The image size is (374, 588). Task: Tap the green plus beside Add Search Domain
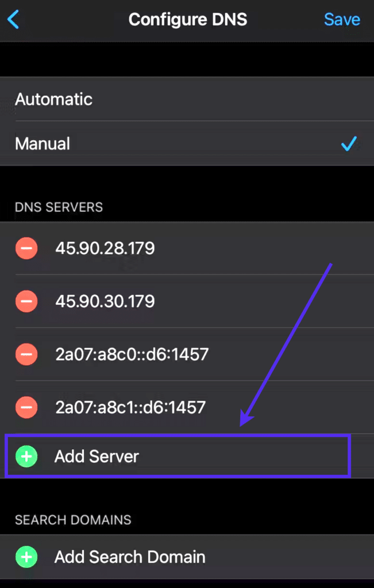26,557
